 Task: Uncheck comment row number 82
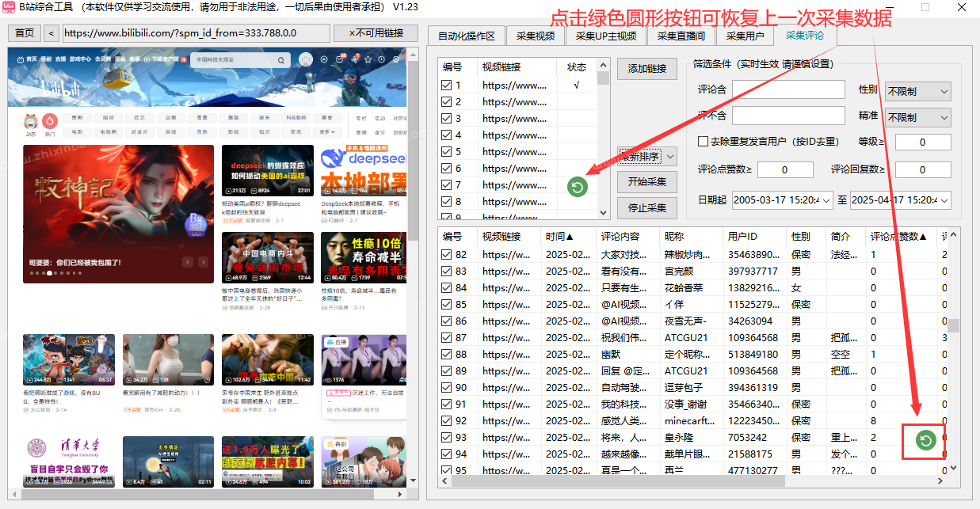click(445, 254)
